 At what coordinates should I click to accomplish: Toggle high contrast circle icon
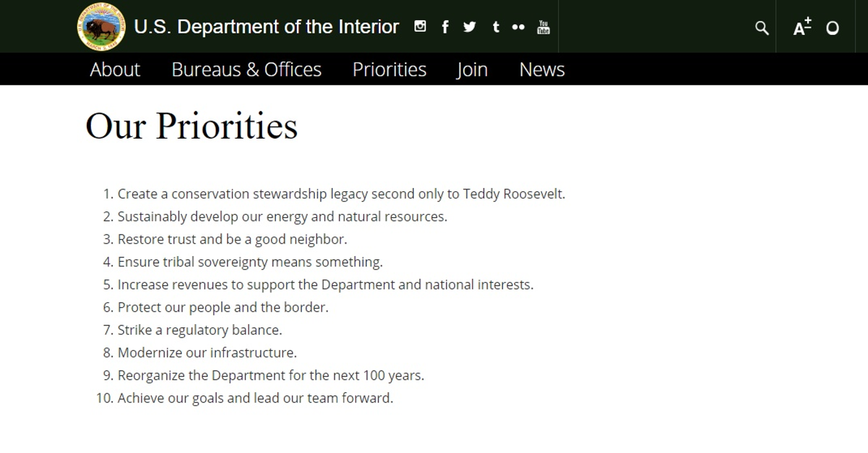pos(832,28)
